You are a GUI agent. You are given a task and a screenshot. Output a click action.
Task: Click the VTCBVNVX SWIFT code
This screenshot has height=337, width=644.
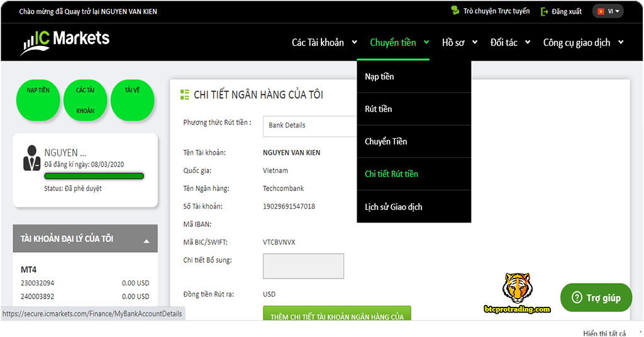point(279,242)
